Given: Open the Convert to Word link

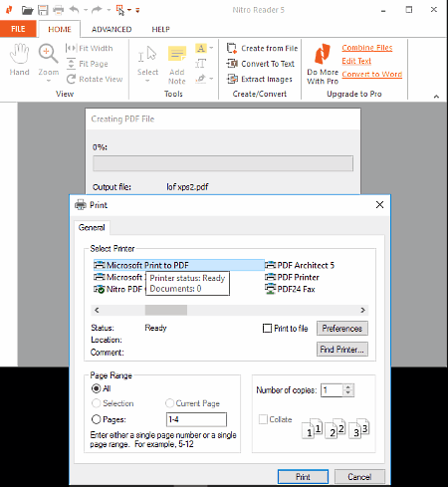Looking at the screenshot, I should pyautogui.click(x=372, y=74).
